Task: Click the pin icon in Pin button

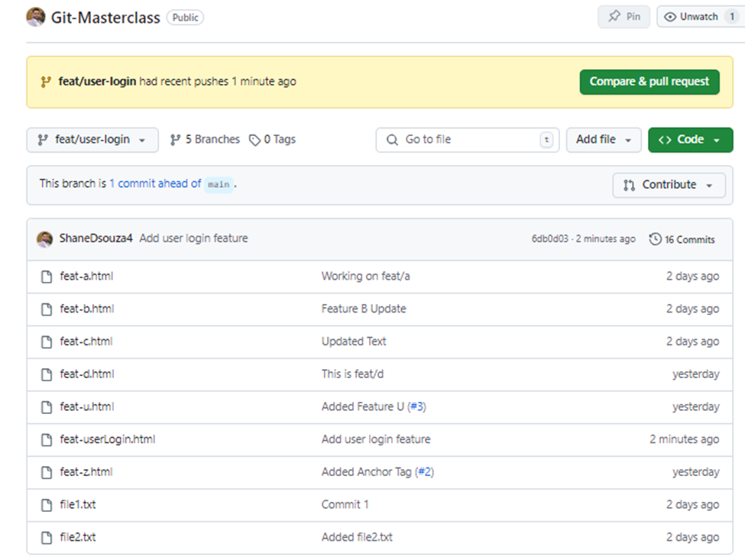Action: [614, 16]
